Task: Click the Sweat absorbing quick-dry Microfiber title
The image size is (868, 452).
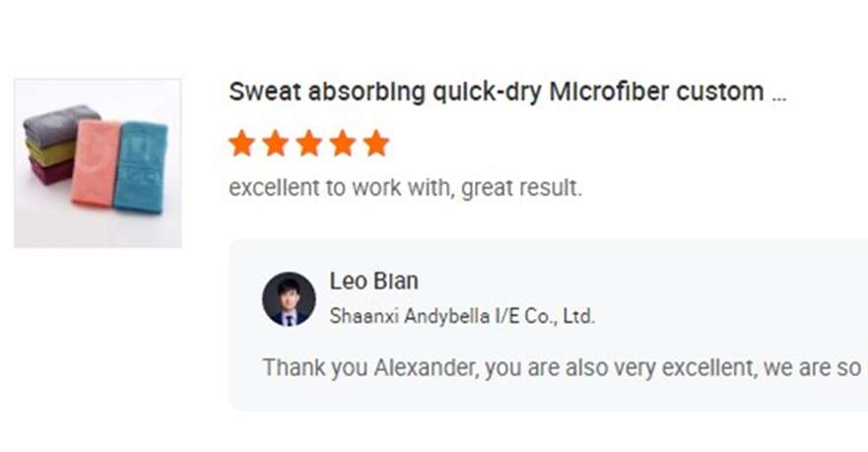Action: (496, 93)
